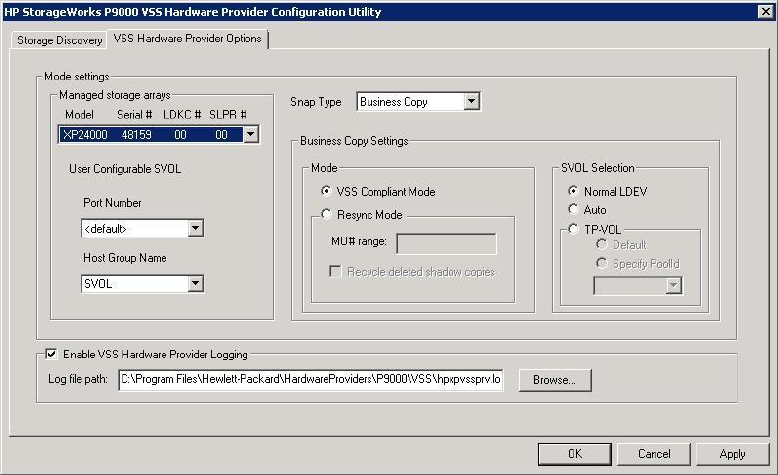
Task: Click the Log file path field
Action: (x=310, y=380)
